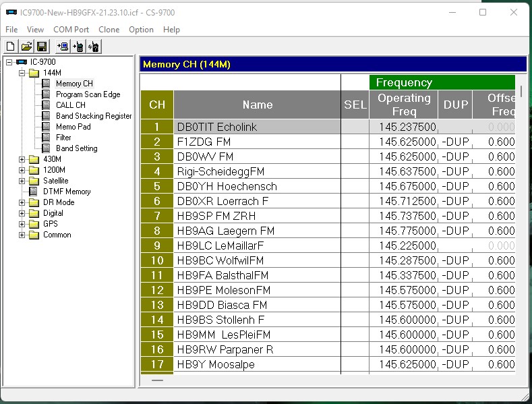Click frequency 145.225000 for HB9LC LeMaillarF
532x404 pixels.
[x=404, y=246]
